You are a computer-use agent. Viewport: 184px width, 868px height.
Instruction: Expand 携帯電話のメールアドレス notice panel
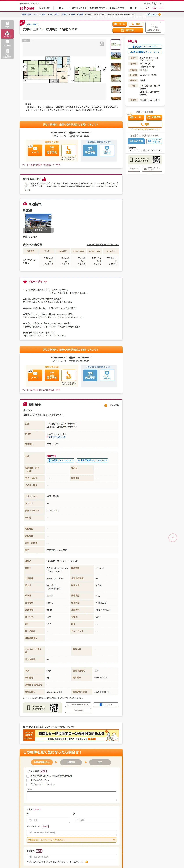coord(72,840)
